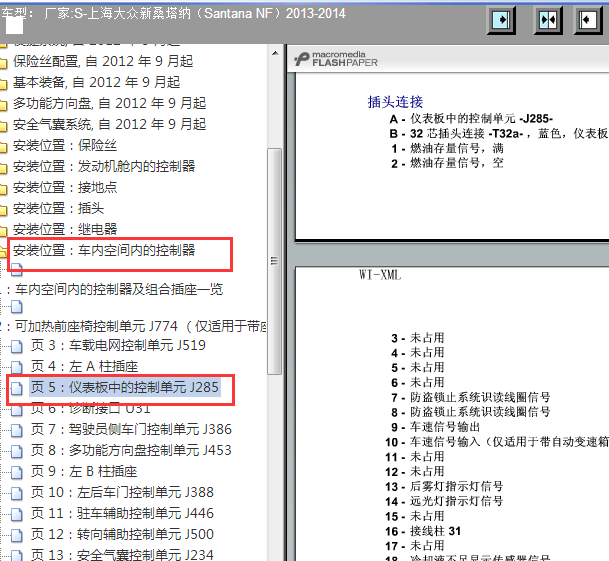
Task: Click page icon beside 页 4 左 A 柱插座
Action: [16, 367]
